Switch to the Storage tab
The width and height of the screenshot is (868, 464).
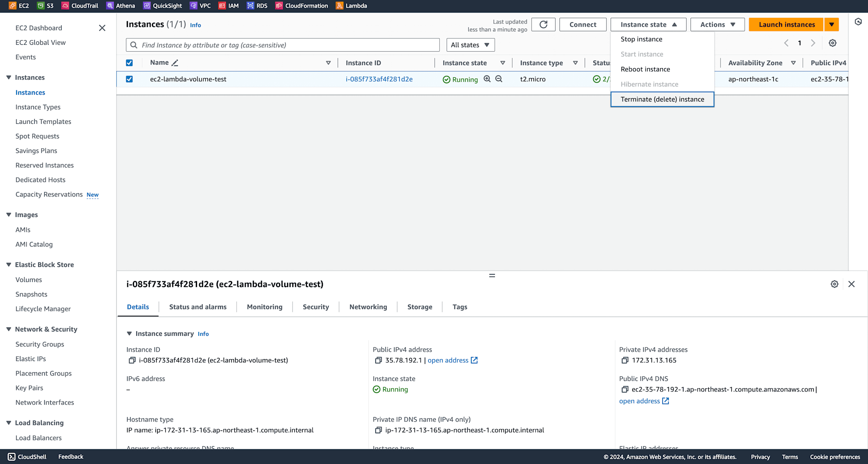click(420, 307)
